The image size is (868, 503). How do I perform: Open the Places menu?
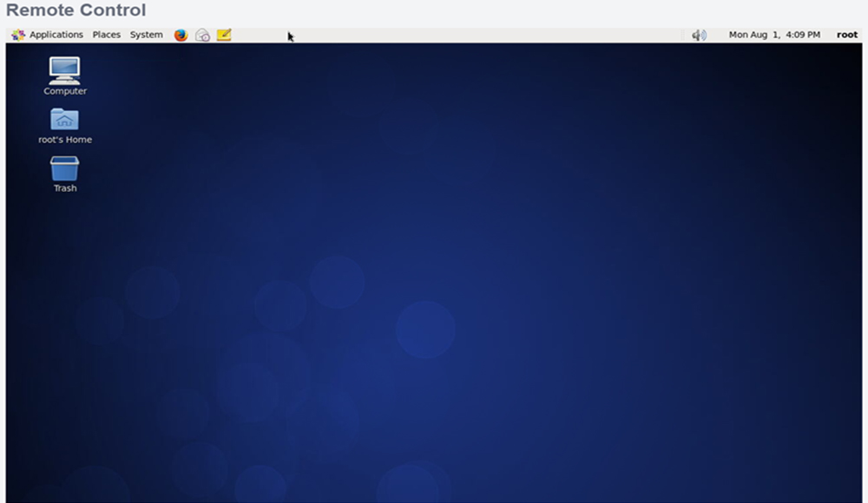click(107, 35)
